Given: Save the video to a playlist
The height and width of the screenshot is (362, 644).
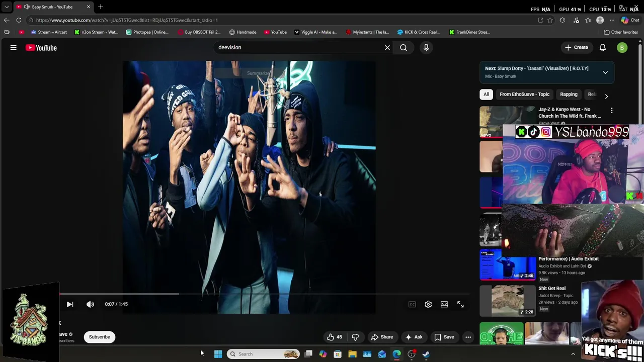Looking at the screenshot, I should [x=444, y=337].
